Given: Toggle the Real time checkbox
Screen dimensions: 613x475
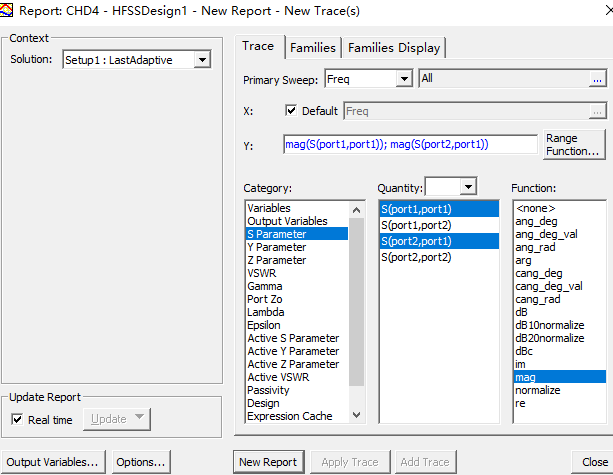Looking at the screenshot, I should [17, 419].
